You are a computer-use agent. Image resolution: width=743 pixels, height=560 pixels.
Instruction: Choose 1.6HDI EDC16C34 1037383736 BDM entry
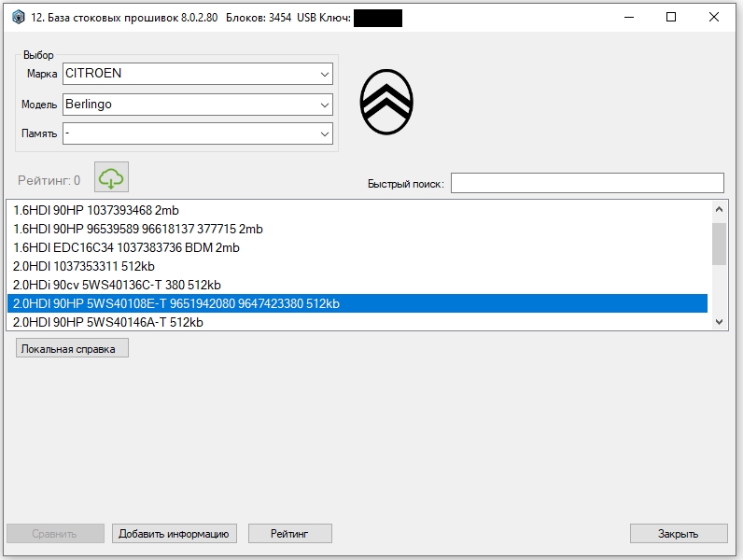357,247
